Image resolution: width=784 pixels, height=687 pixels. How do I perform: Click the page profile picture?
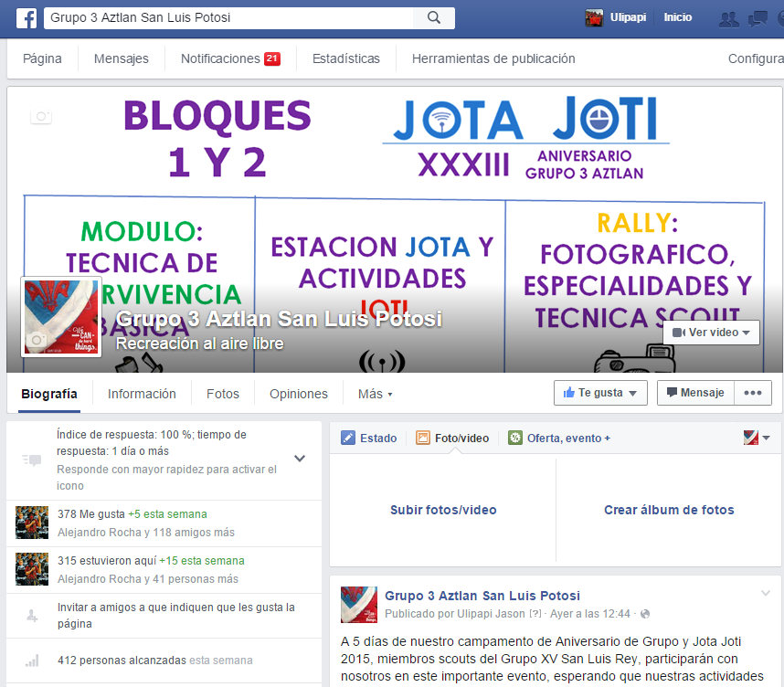(x=61, y=317)
